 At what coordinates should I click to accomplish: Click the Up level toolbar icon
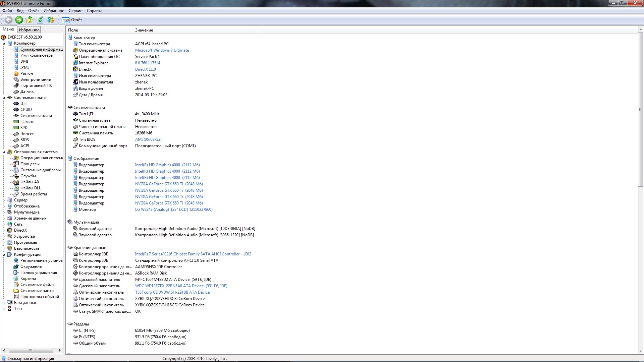click(30, 20)
